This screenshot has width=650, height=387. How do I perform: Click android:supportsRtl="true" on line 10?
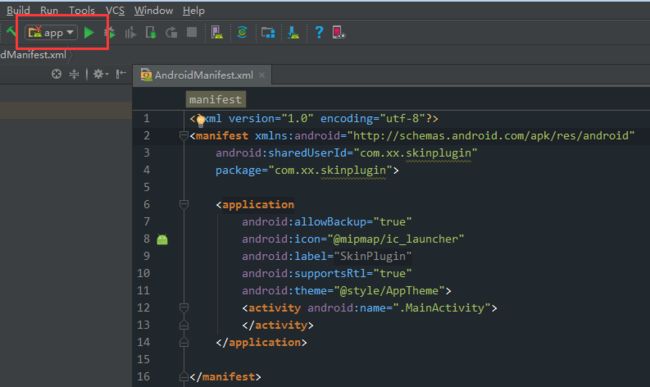pos(327,273)
